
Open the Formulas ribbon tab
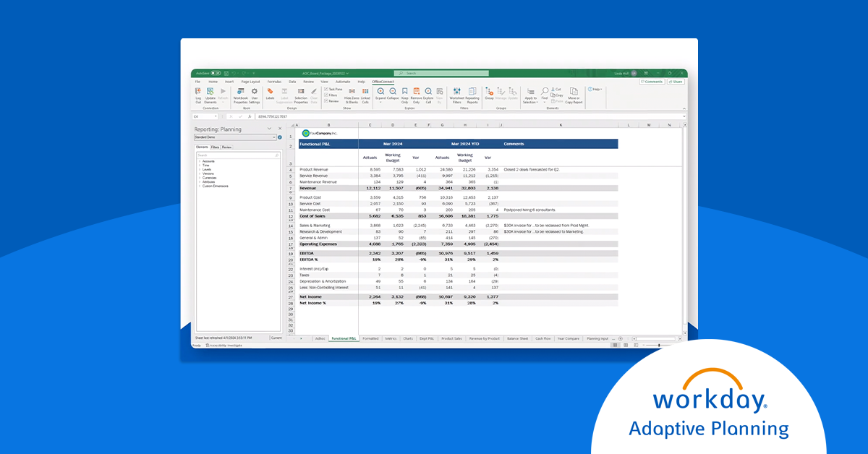274,82
